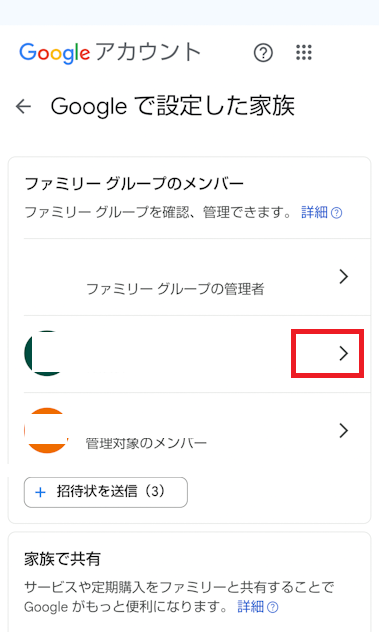Click the help icon beside the family group 詳細 link
This screenshot has width=379, height=632.
click(x=337, y=213)
